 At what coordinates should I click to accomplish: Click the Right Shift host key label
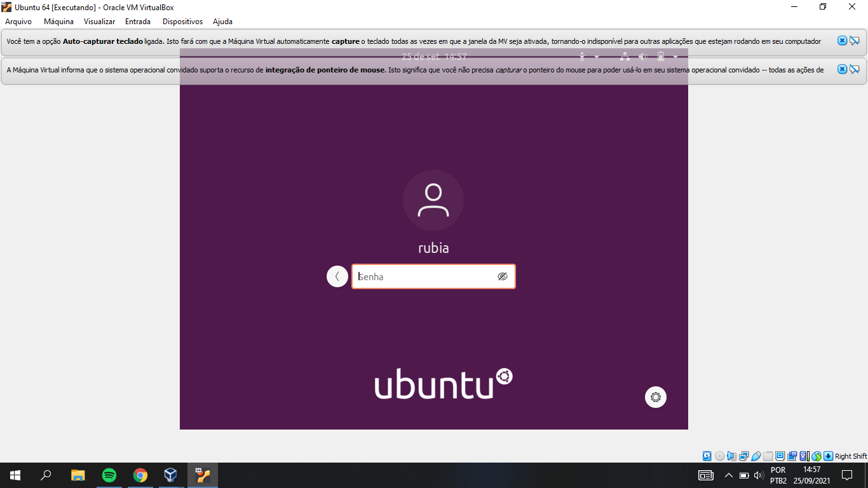[x=851, y=456]
